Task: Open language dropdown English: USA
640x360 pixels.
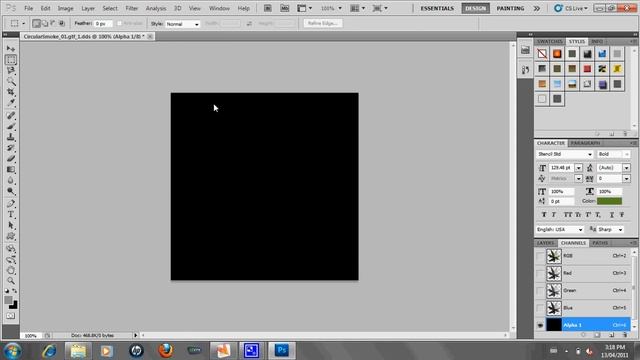Action: point(560,230)
